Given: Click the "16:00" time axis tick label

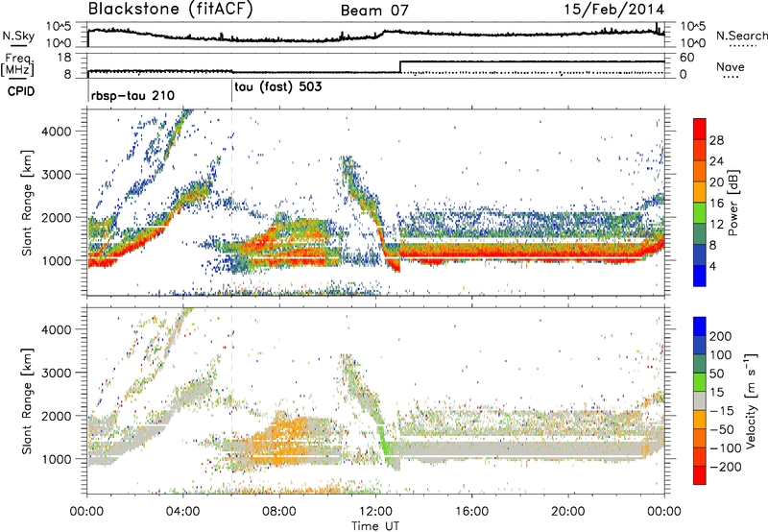Looking at the screenshot, I should tap(471, 512).
